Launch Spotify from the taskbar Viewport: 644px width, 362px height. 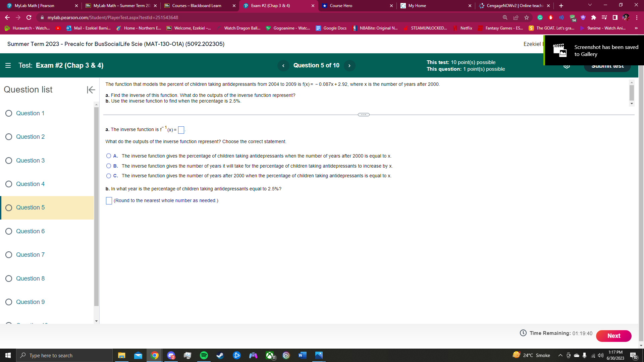pyautogui.click(x=204, y=355)
